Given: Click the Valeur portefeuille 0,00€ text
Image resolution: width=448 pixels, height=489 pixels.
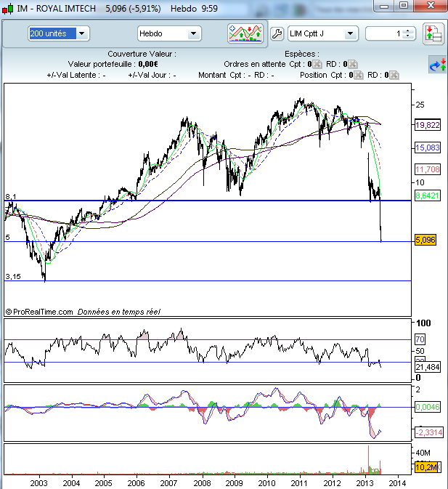Looking at the screenshot, I should (x=113, y=64).
